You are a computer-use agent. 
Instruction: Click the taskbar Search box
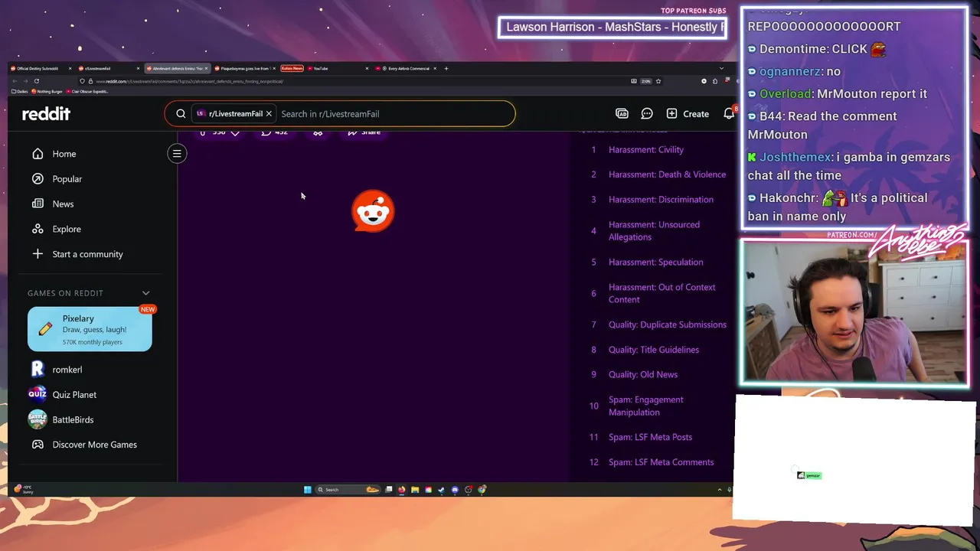[x=348, y=490]
